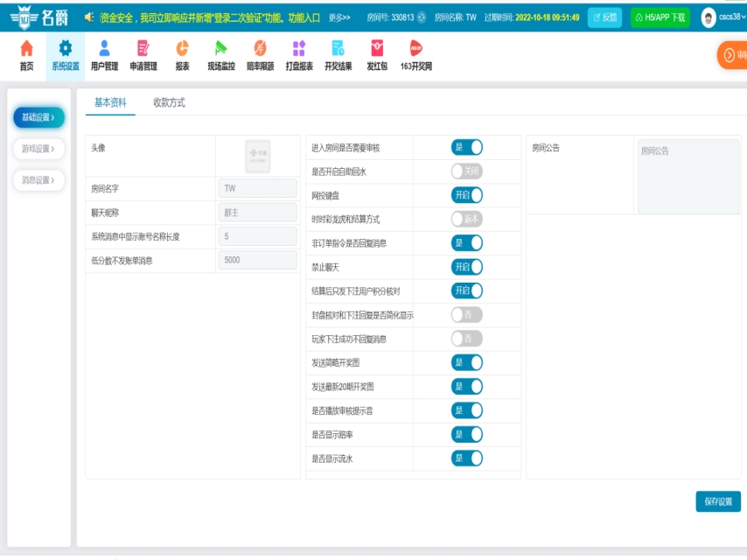
Task: Select the 系统设置 gear icon
Action: pyautogui.click(x=66, y=48)
